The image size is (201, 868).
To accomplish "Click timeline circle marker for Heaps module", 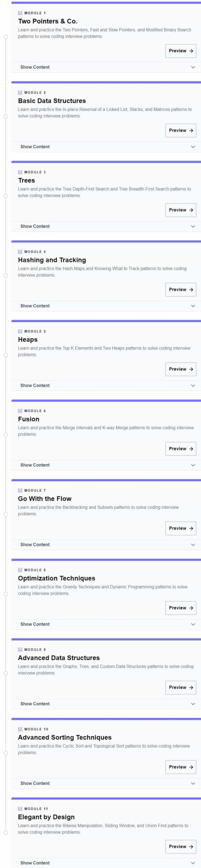I will point(5,355).
